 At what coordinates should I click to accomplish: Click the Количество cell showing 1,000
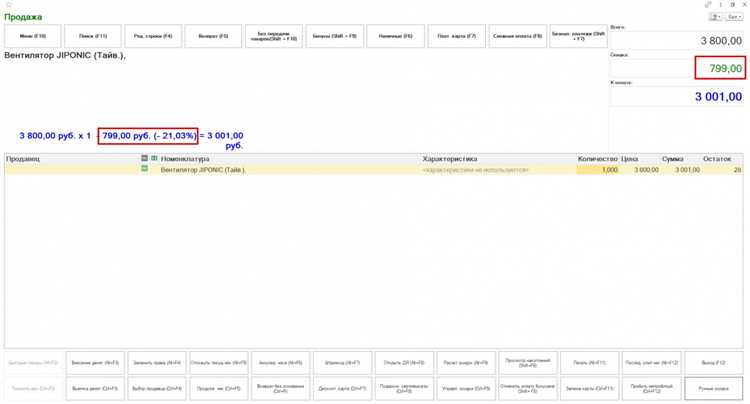[597, 170]
